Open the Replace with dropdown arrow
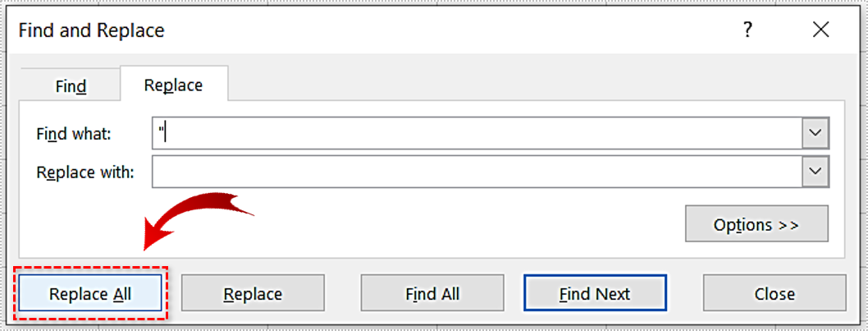The width and height of the screenshot is (868, 331). pyautogui.click(x=815, y=172)
